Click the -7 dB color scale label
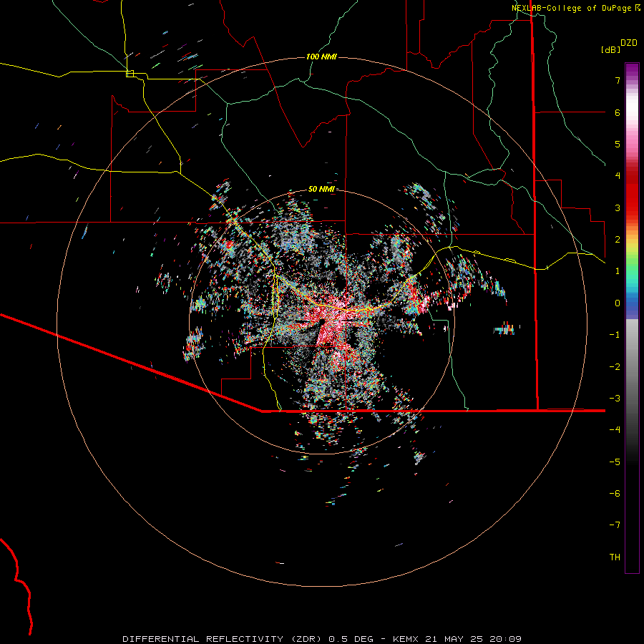The height and width of the screenshot is (644, 644). pos(615,525)
